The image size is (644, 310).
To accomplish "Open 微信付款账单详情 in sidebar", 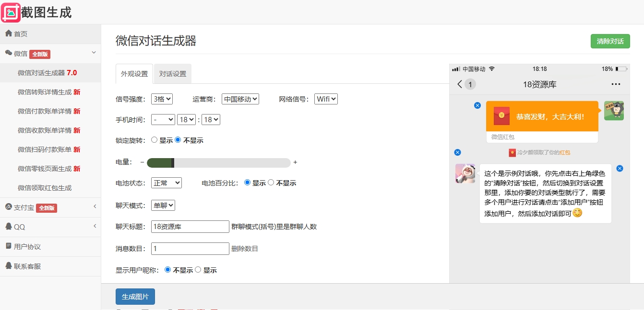I will pyautogui.click(x=50, y=111).
